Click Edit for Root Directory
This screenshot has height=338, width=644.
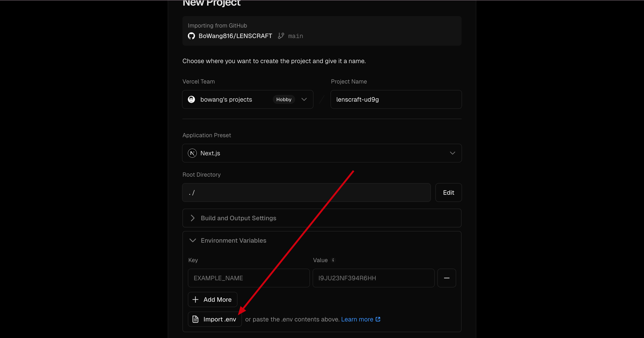pyautogui.click(x=448, y=193)
